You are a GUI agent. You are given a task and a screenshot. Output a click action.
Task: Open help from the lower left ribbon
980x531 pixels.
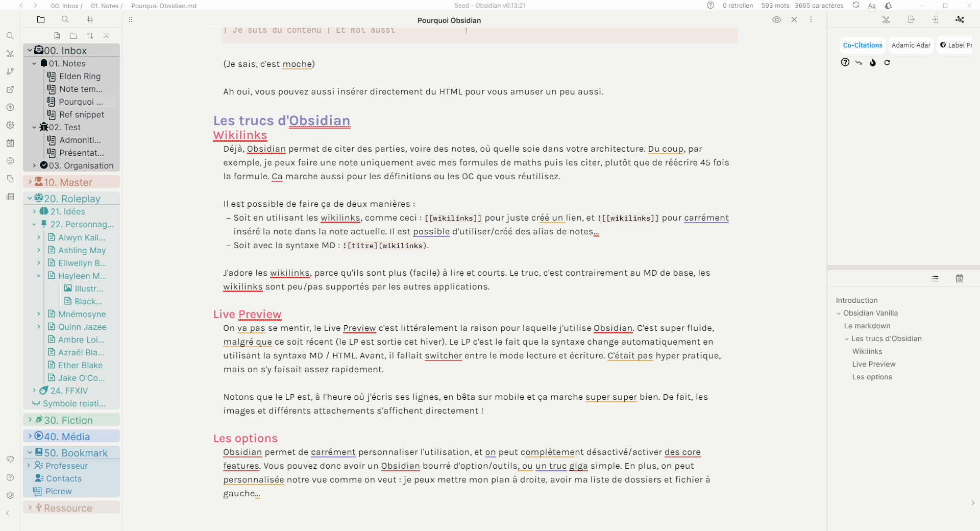(10, 477)
